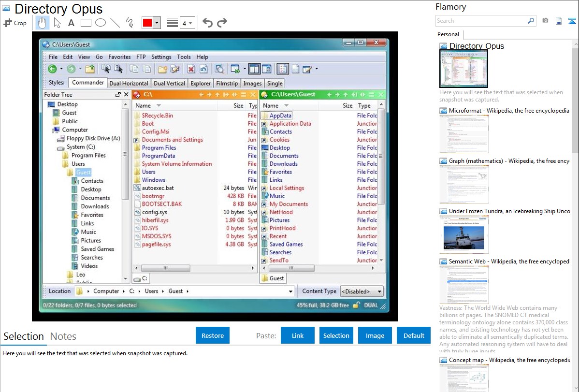Open the line width 4 dropdown
The image size is (579, 392).
(187, 23)
